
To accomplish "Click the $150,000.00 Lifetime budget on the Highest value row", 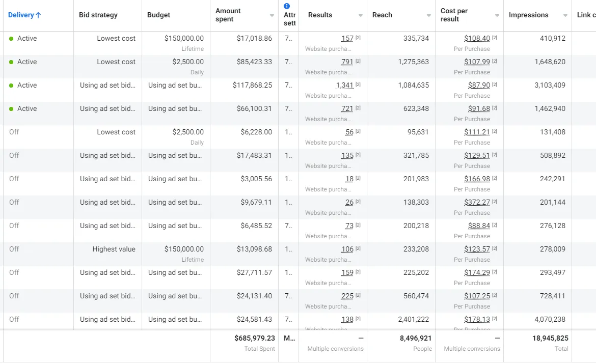I will (x=184, y=249).
